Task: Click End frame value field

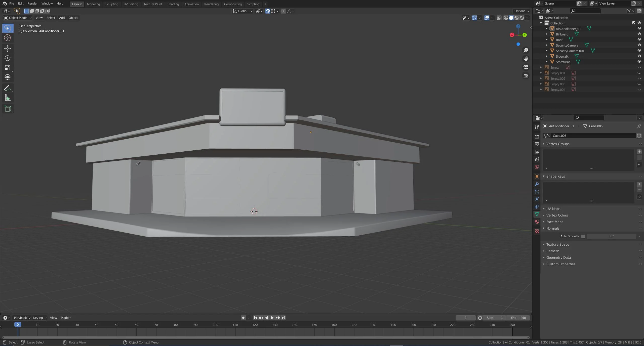Action: (518, 318)
